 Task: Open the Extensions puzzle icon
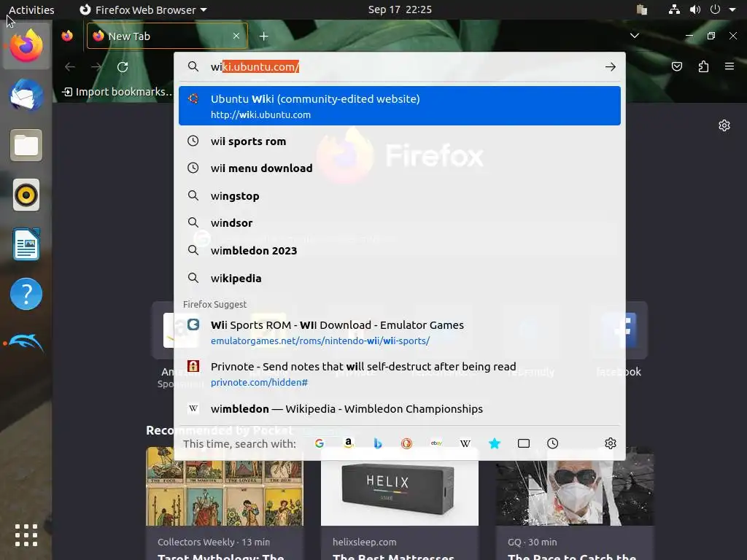(703, 66)
